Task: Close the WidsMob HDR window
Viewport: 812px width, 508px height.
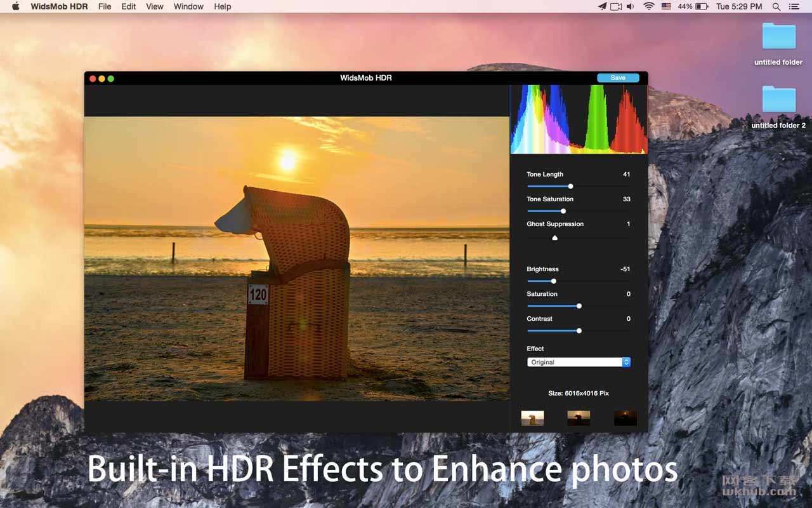Action: pyautogui.click(x=93, y=79)
